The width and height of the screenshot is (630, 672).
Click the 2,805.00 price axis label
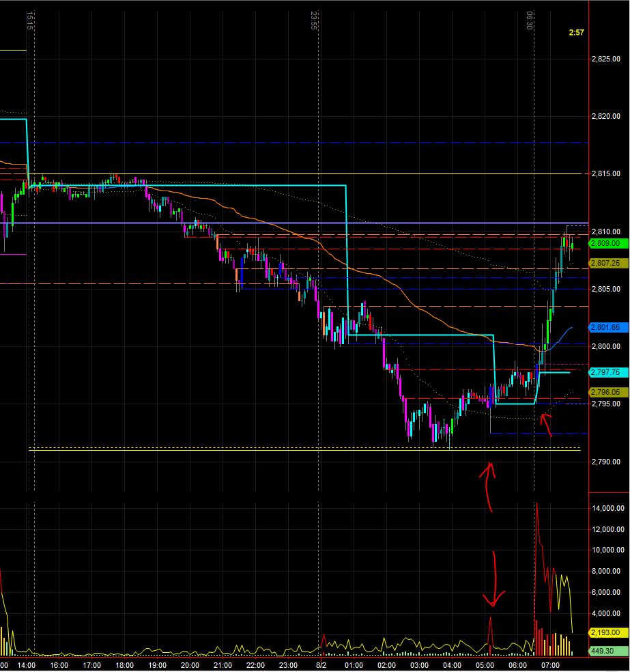pos(605,290)
